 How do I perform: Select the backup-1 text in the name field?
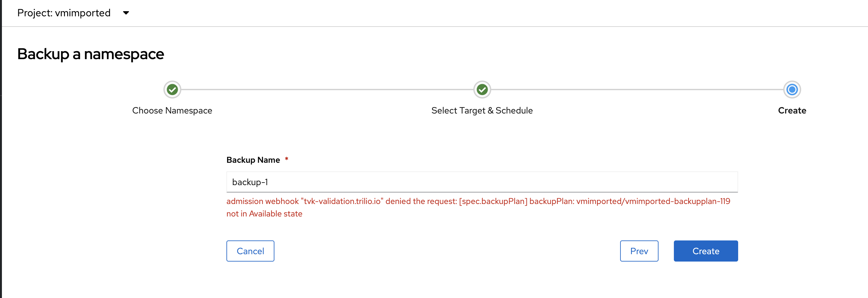point(250,182)
